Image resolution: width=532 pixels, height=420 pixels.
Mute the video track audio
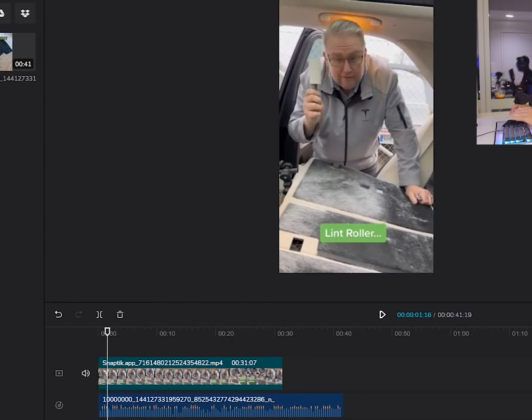tap(86, 373)
